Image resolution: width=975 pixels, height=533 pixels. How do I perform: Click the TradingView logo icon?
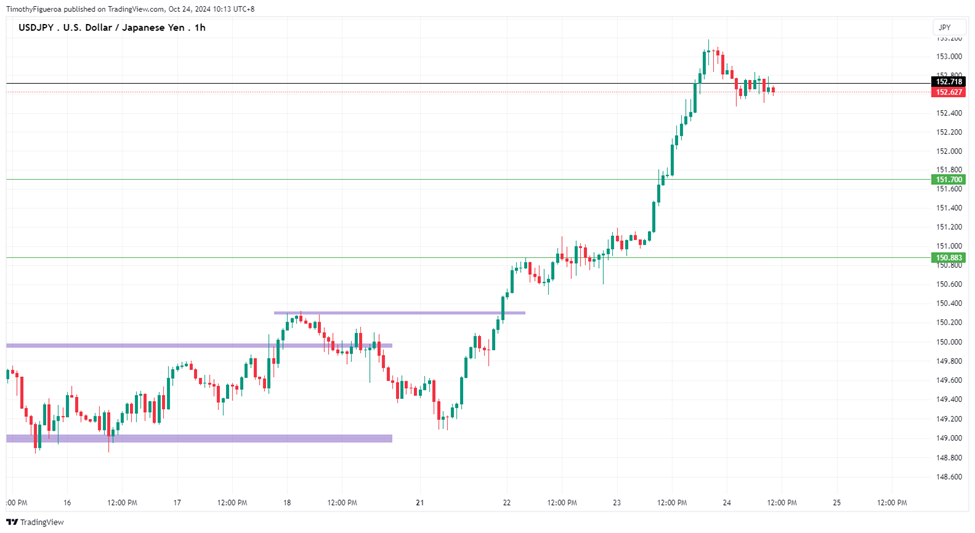click(x=12, y=522)
